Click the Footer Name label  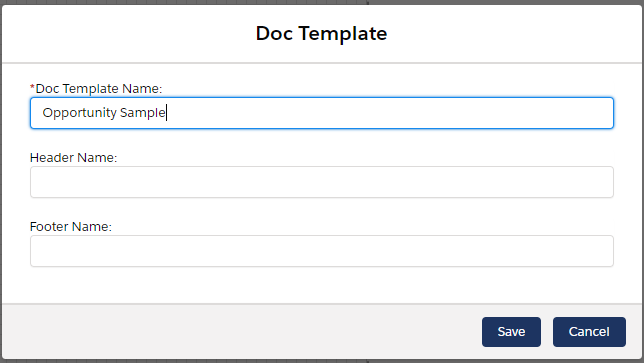point(71,227)
